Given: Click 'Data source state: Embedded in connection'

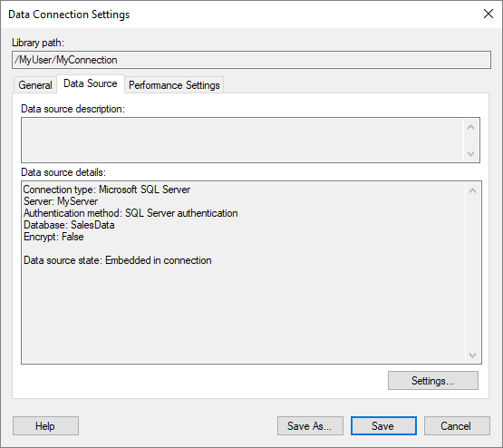Looking at the screenshot, I should tap(118, 260).
